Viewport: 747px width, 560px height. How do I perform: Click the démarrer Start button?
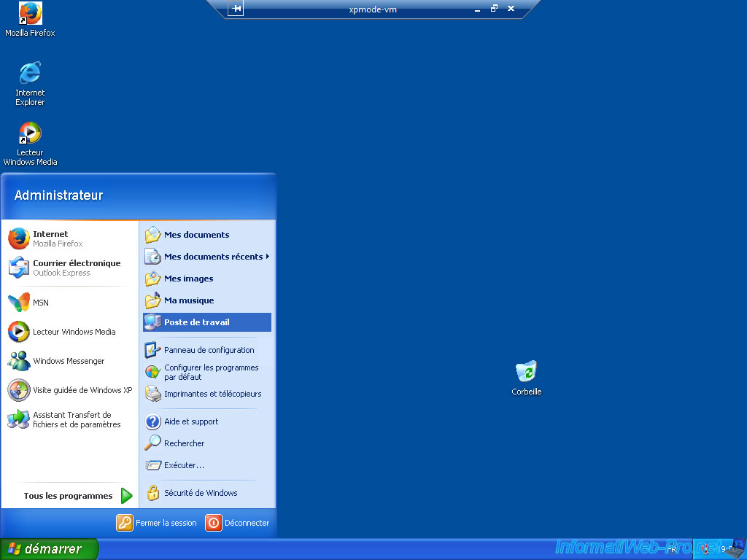click(x=49, y=549)
